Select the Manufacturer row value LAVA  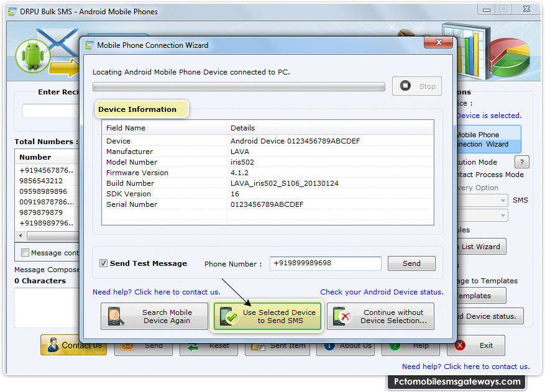[x=240, y=152]
